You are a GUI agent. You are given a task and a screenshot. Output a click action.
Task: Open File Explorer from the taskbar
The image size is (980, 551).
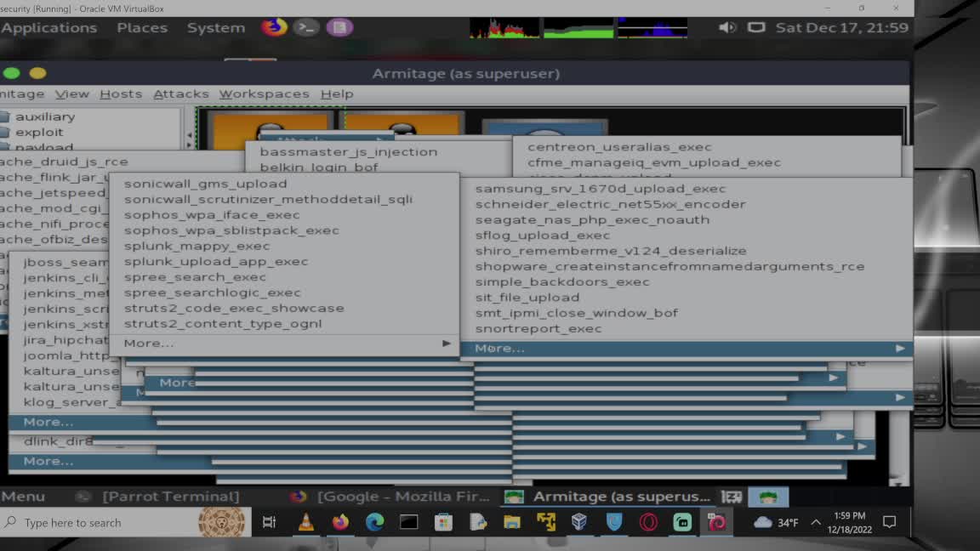tap(512, 522)
